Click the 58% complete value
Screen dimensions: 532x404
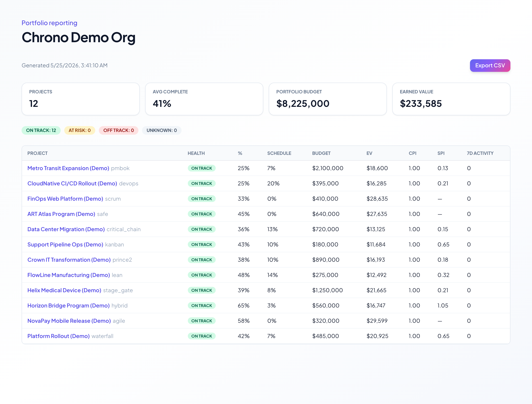click(244, 321)
